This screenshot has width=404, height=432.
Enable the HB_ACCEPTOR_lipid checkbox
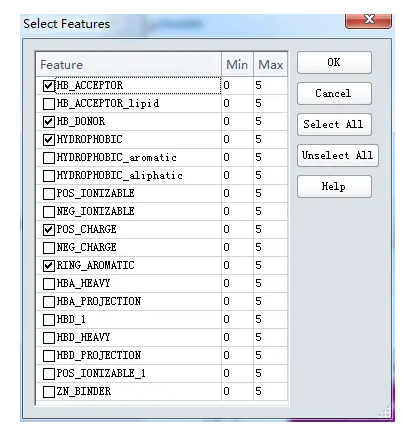[x=49, y=104]
